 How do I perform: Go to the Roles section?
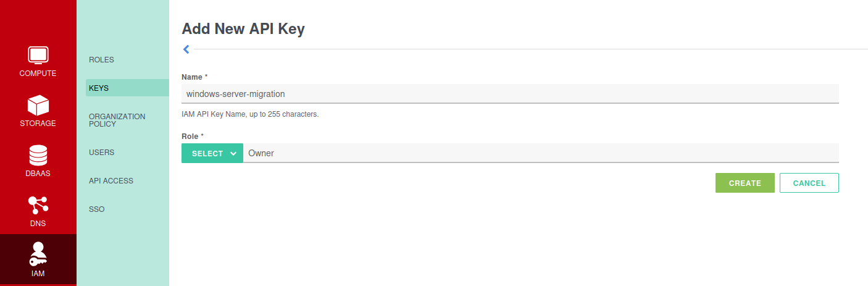click(101, 60)
